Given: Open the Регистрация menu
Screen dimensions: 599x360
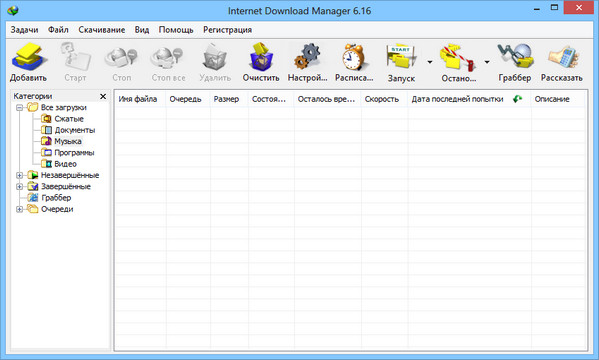Looking at the screenshot, I should click(227, 30).
